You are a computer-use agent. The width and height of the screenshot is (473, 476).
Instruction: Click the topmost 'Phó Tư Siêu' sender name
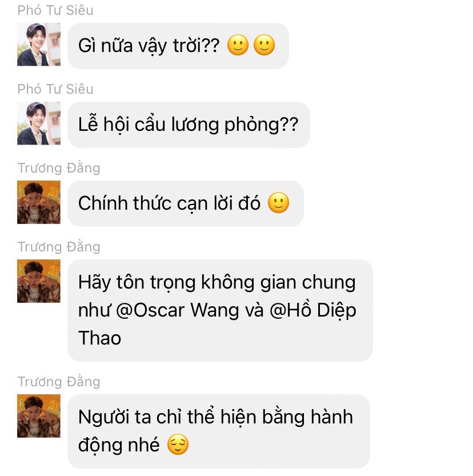tap(55, 10)
